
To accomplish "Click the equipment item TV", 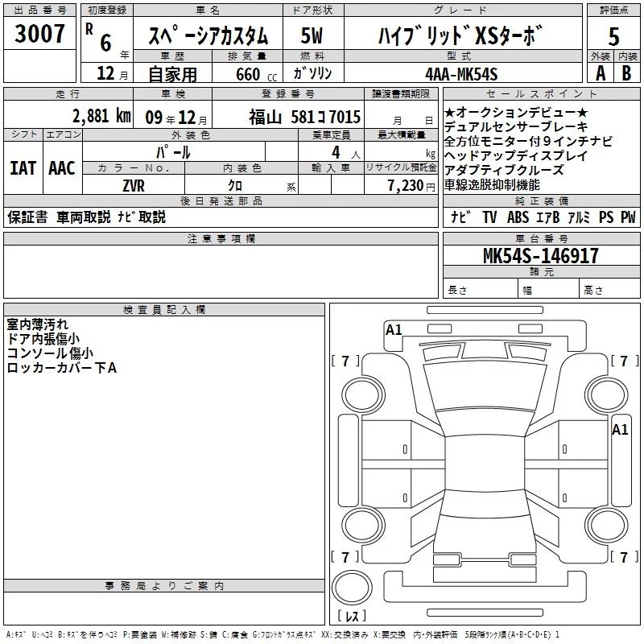I will coord(489,217).
